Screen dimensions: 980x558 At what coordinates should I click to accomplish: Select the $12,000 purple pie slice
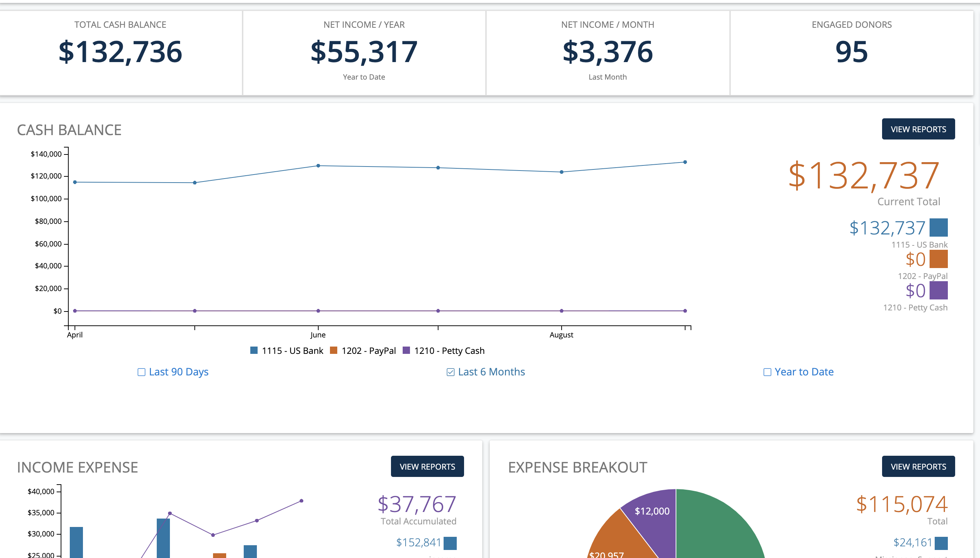[652, 511]
